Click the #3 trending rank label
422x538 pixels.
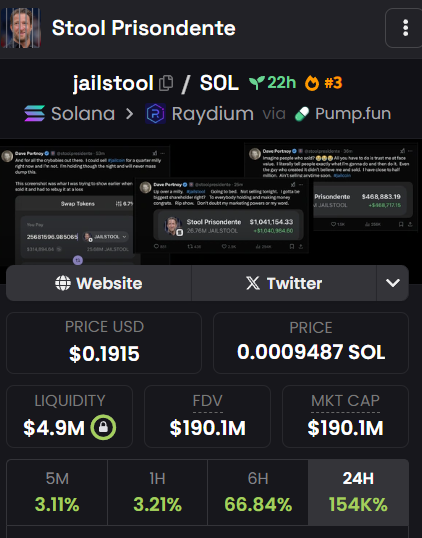point(333,83)
